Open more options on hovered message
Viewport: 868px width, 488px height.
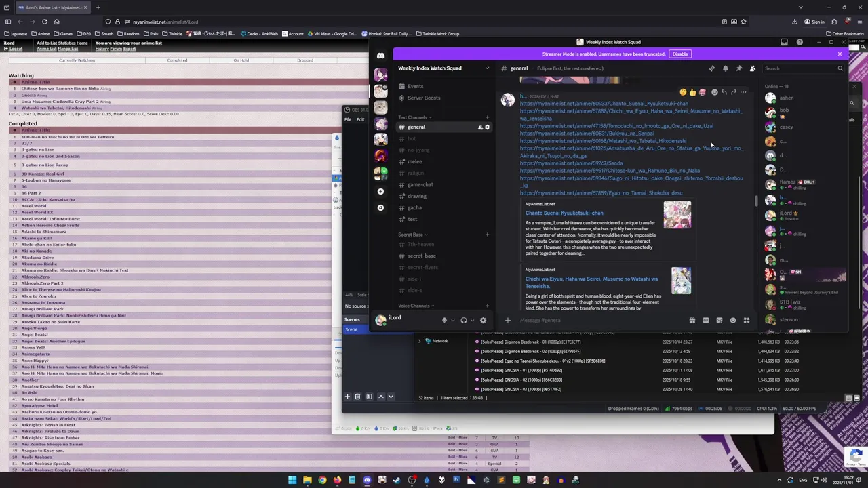point(743,92)
